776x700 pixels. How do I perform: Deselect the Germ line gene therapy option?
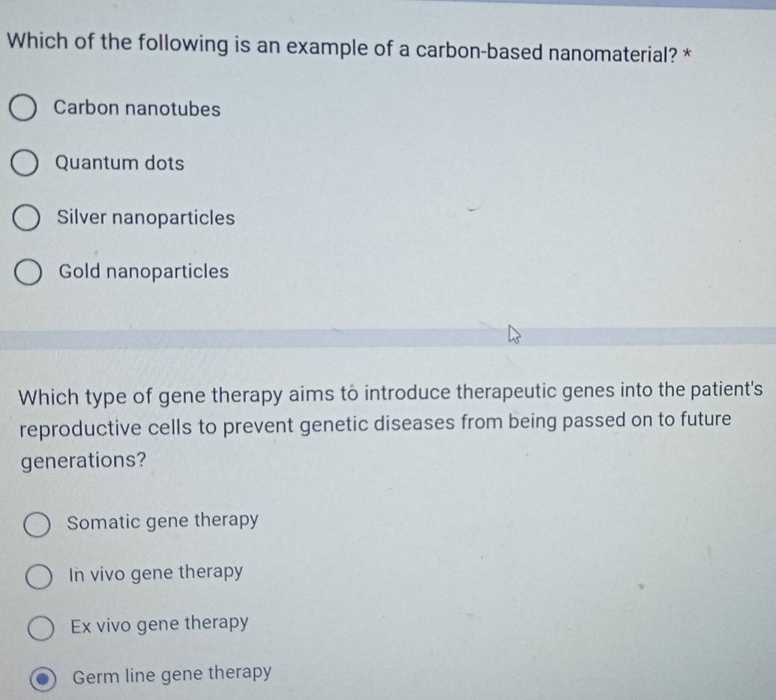41,677
